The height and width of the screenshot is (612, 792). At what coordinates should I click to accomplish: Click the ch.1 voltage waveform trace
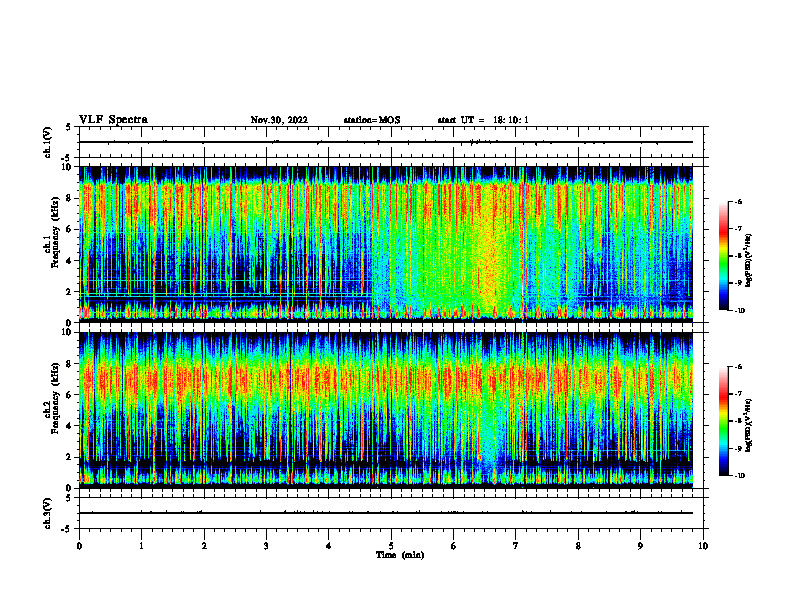click(386, 142)
